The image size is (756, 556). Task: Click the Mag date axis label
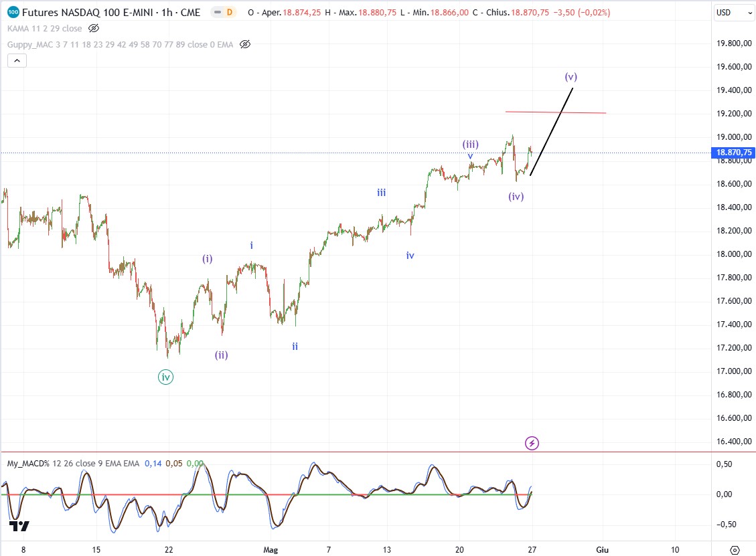pos(271,550)
